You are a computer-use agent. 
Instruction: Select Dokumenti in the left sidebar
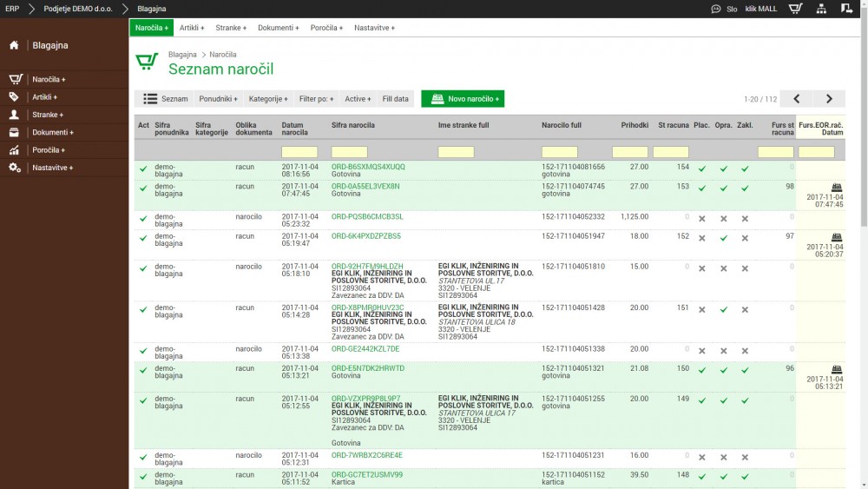pyautogui.click(x=52, y=132)
